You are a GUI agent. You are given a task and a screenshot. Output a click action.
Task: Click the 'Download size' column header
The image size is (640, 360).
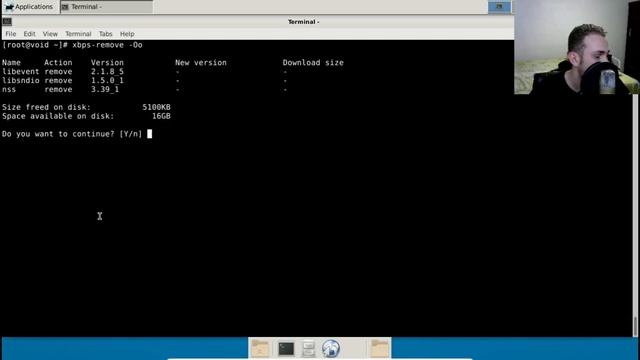(x=313, y=62)
